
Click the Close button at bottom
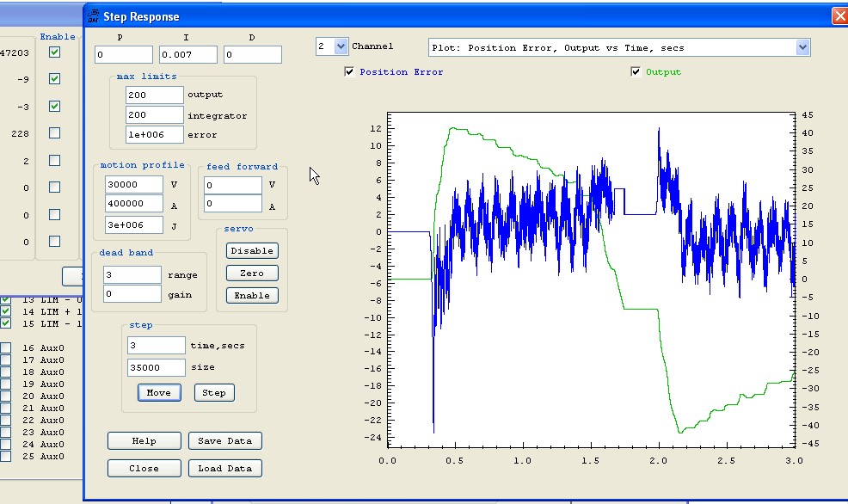tap(144, 469)
